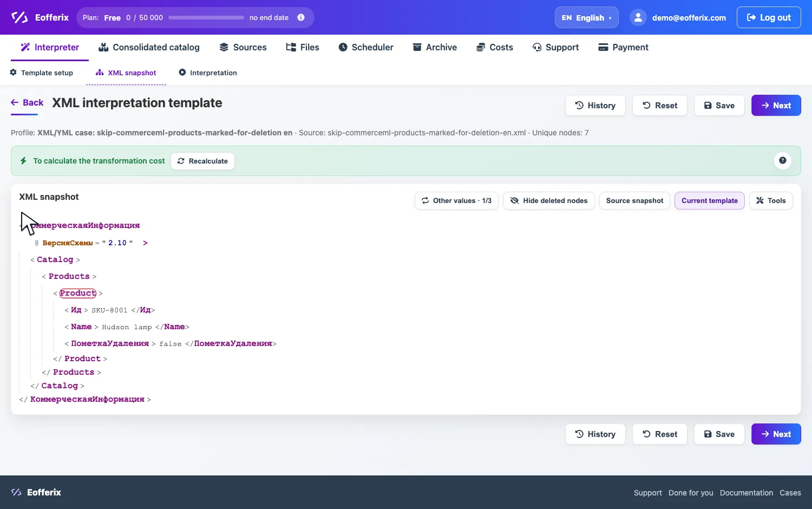Select the Interpretation sub-tab
Image resolution: width=812 pixels, height=509 pixels.
point(208,73)
